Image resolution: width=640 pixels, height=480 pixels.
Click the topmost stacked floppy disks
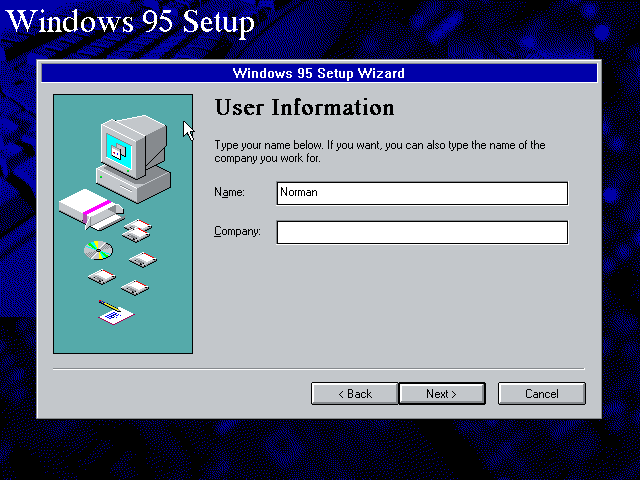coord(137,230)
